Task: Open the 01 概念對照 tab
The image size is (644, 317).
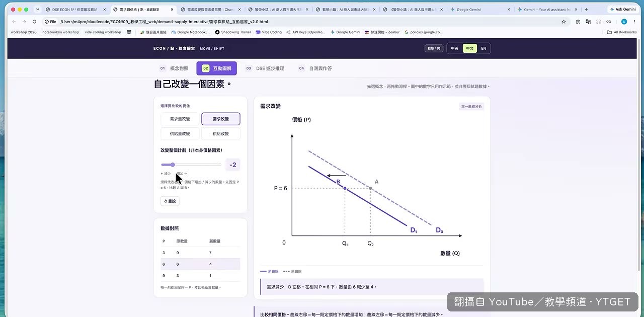Action: point(174,68)
